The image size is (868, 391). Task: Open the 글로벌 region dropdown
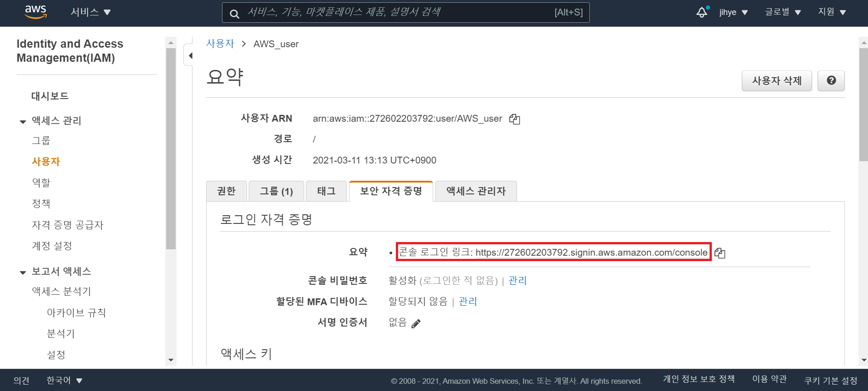click(783, 12)
